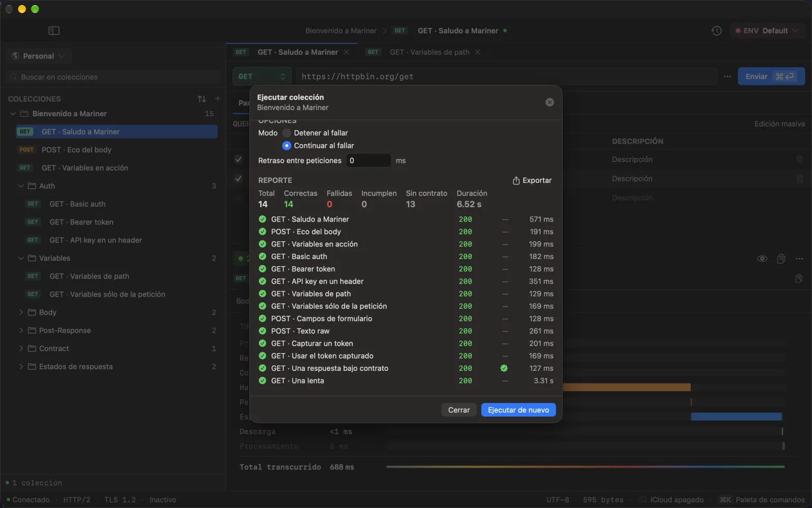
Task: Click the Cerrar button
Action: [459, 410]
